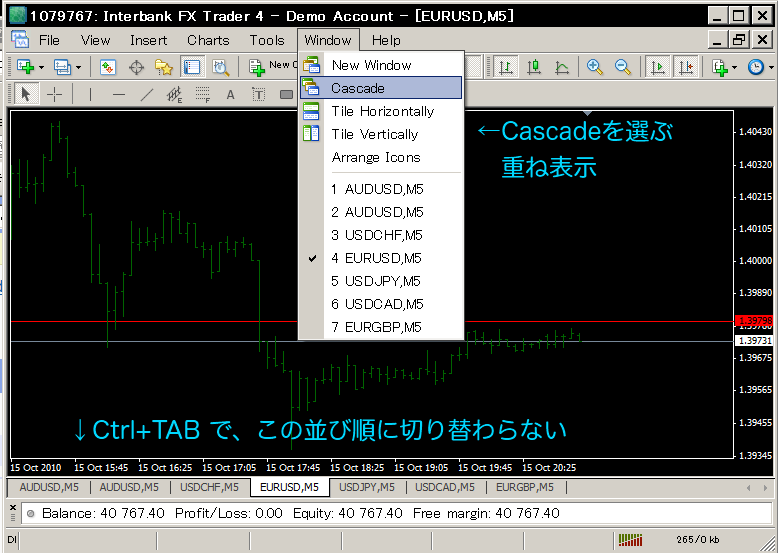Viewport: 778px width, 553px height.
Task: Open the Charts menu
Action: 208,40
